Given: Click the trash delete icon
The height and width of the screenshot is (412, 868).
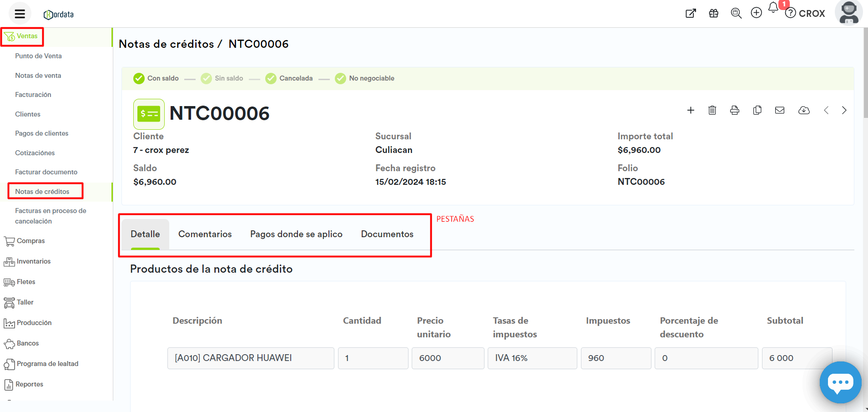Looking at the screenshot, I should pyautogui.click(x=712, y=110).
